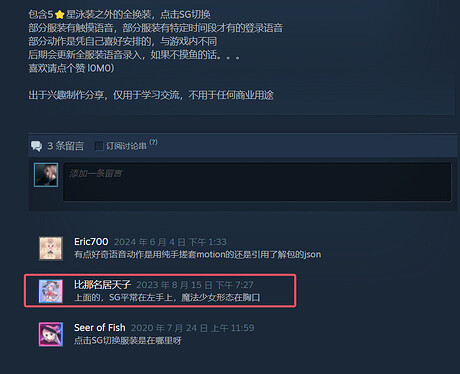The height and width of the screenshot is (374, 460).
Task: Click the star emoji in the description
Action: (x=60, y=15)
